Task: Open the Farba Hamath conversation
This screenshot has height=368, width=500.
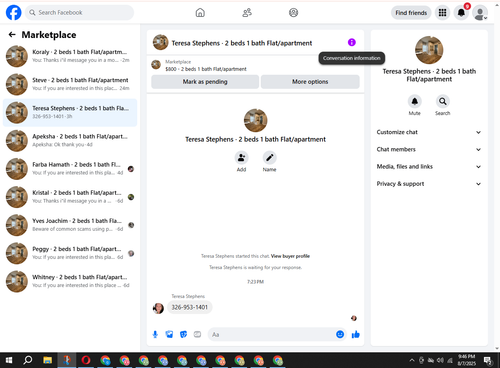Action: (x=70, y=169)
